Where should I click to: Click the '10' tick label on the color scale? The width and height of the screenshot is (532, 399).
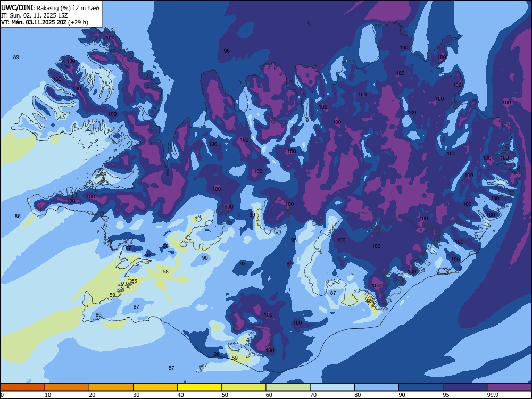pos(48,395)
